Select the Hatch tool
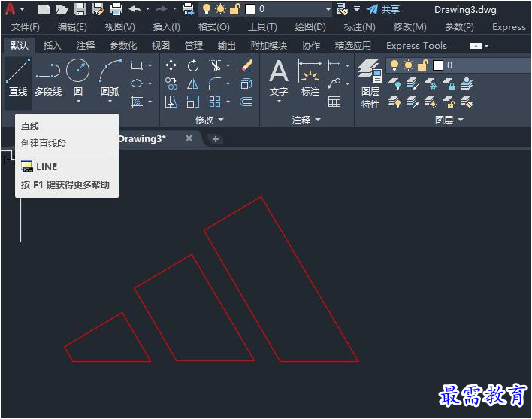 (x=137, y=102)
